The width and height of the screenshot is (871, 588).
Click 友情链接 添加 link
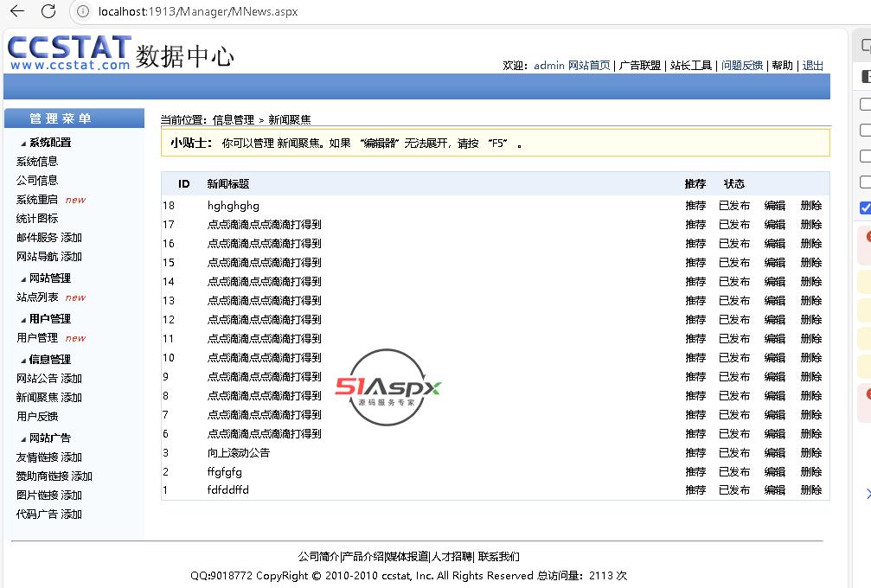[49, 457]
